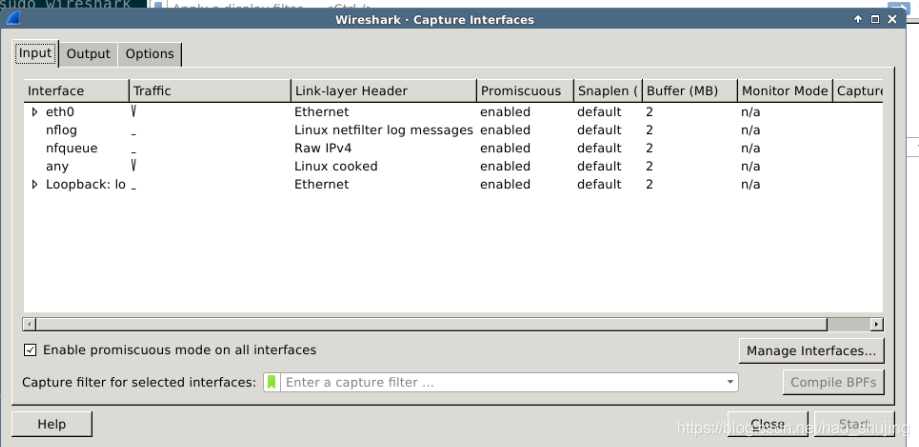Switch to the Output tab
Viewport: 919px width, 447px height.
pos(89,54)
